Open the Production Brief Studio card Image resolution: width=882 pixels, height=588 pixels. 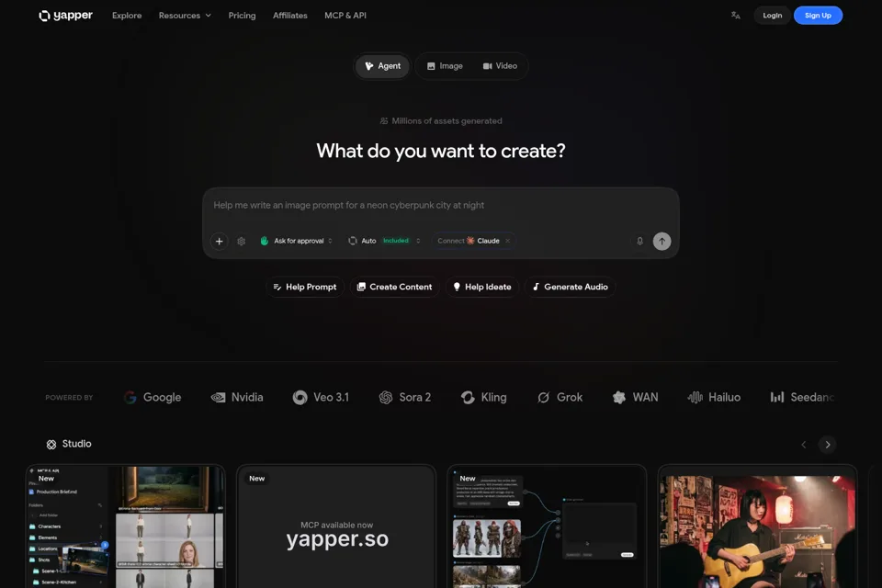pos(126,526)
